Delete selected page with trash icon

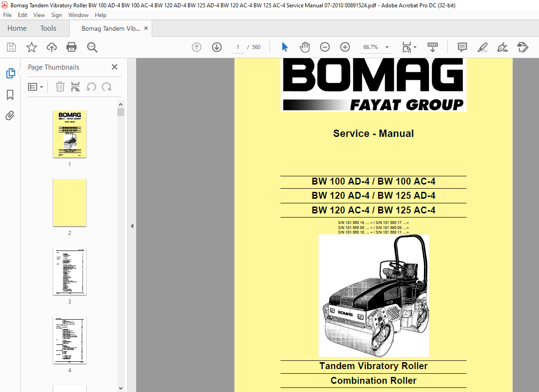(x=60, y=87)
